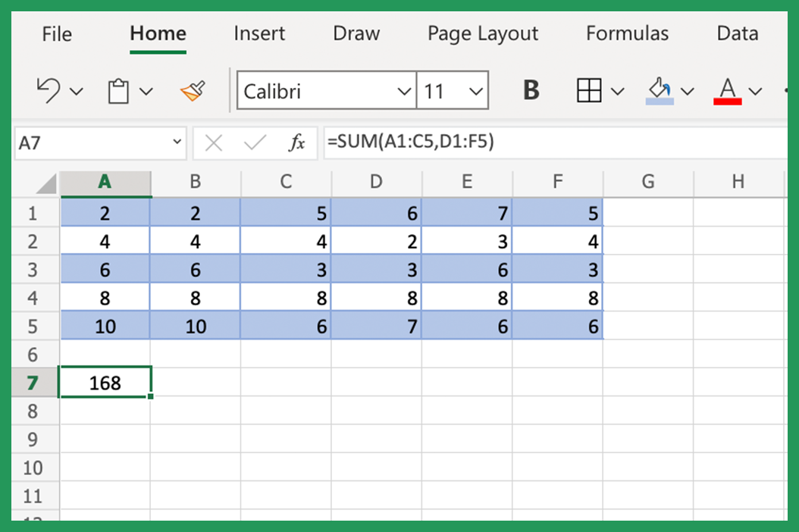Screen dimensions: 799x532
Task: Apply the current Font Color
Action: tap(727, 89)
